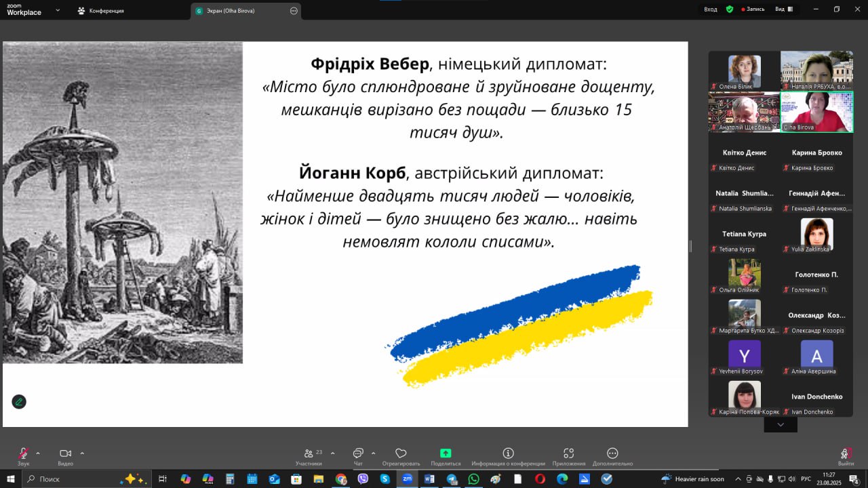Show hidden system tray icons
This screenshot has height=488, width=868.
pyautogui.click(x=738, y=479)
